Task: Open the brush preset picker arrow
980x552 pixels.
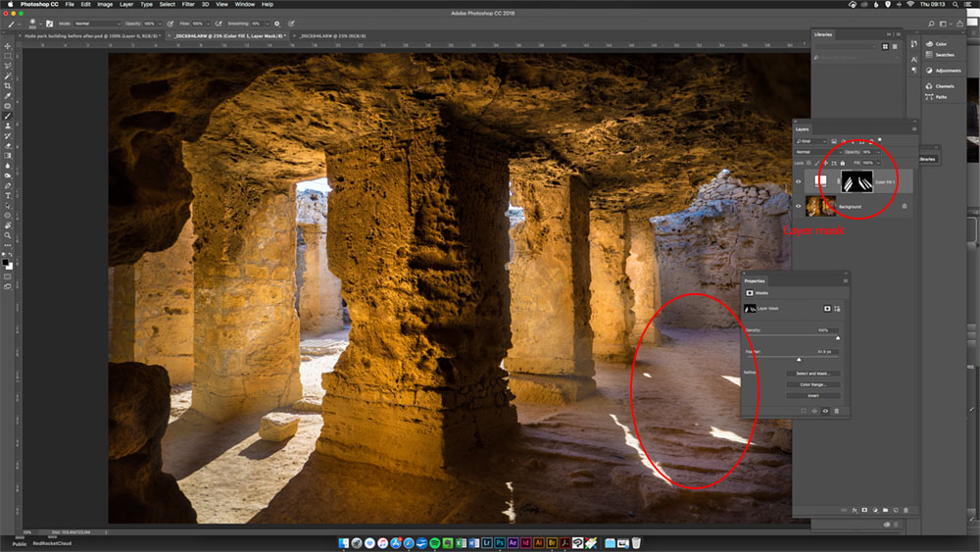Action: click(x=40, y=24)
